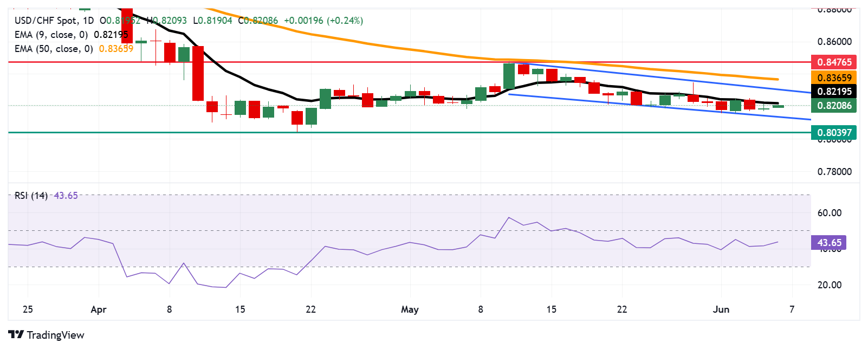Click the green 0.82086 current price tag
868x349 pixels.
tap(834, 106)
